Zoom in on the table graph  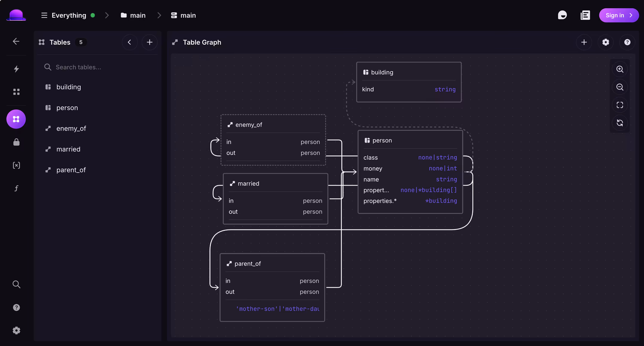[620, 69]
